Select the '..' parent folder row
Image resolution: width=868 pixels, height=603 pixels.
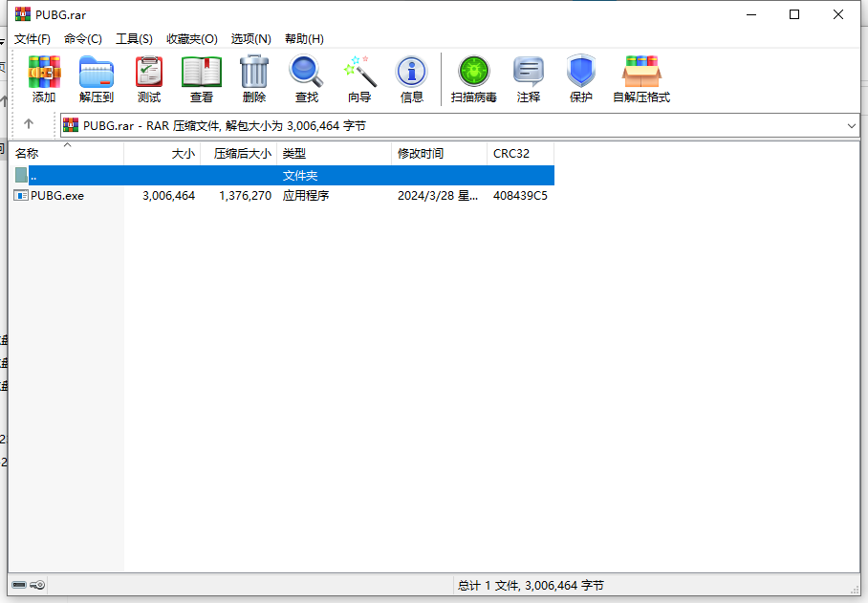coord(283,176)
